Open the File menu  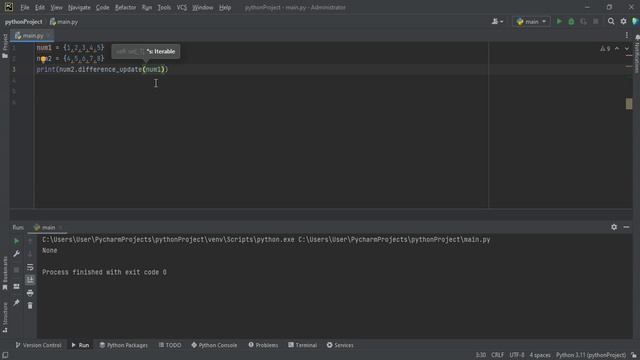(24, 7)
